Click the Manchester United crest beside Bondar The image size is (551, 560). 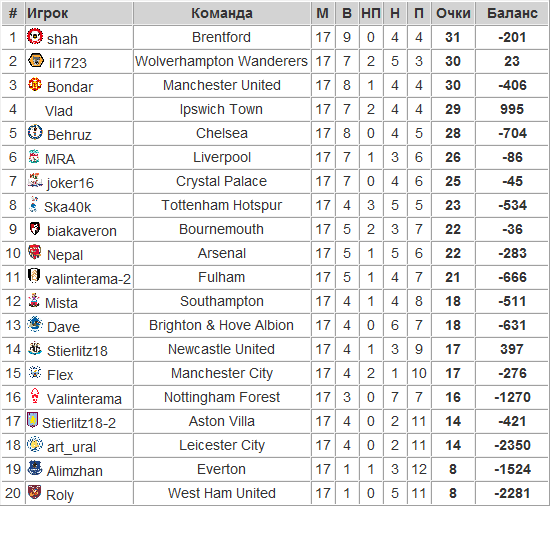[x=35, y=84]
